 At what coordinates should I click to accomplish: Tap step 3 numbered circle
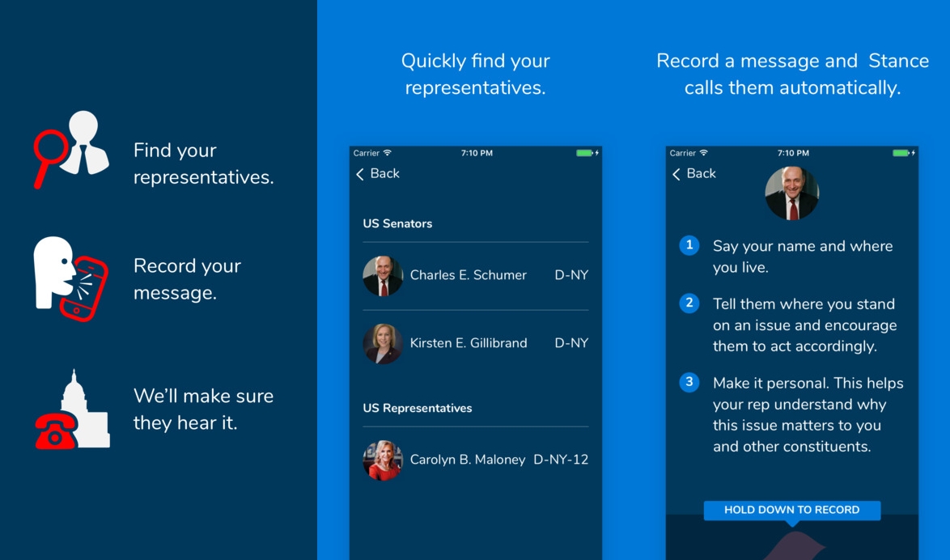(x=689, y=382)
